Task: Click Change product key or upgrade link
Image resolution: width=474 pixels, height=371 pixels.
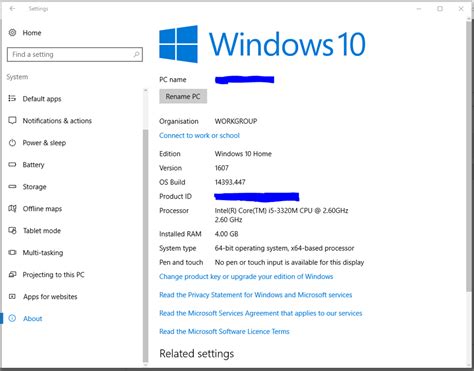Action: [x=246, y=276]
